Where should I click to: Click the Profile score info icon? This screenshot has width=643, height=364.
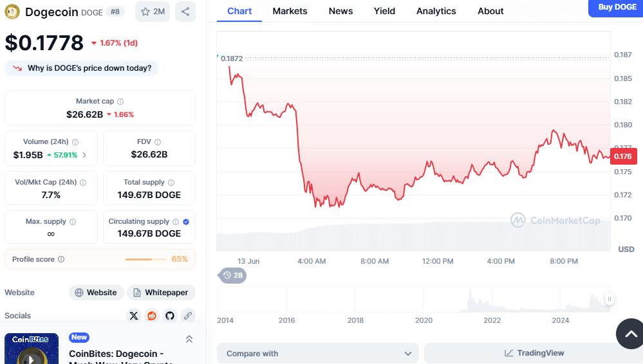(x=61, y=259)
